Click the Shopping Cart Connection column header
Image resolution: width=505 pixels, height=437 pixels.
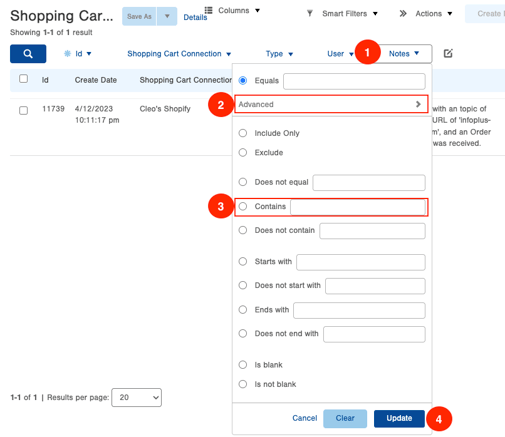tap(186, 80)
